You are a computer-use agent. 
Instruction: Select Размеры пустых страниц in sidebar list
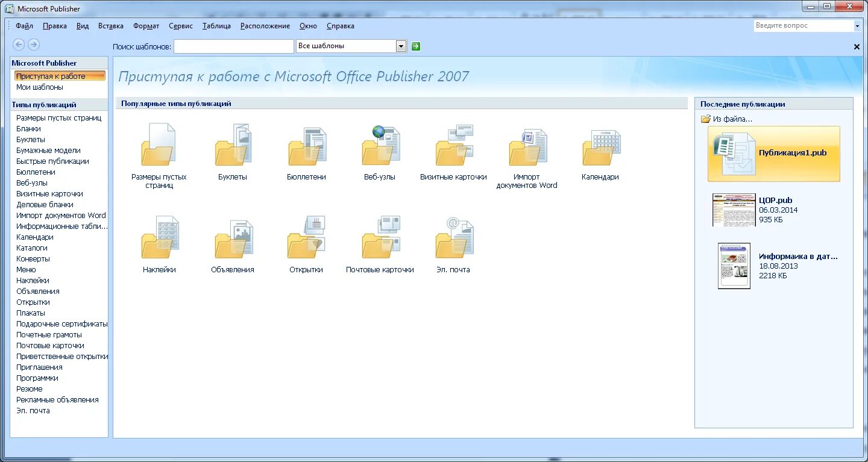[x=58, y=117]
